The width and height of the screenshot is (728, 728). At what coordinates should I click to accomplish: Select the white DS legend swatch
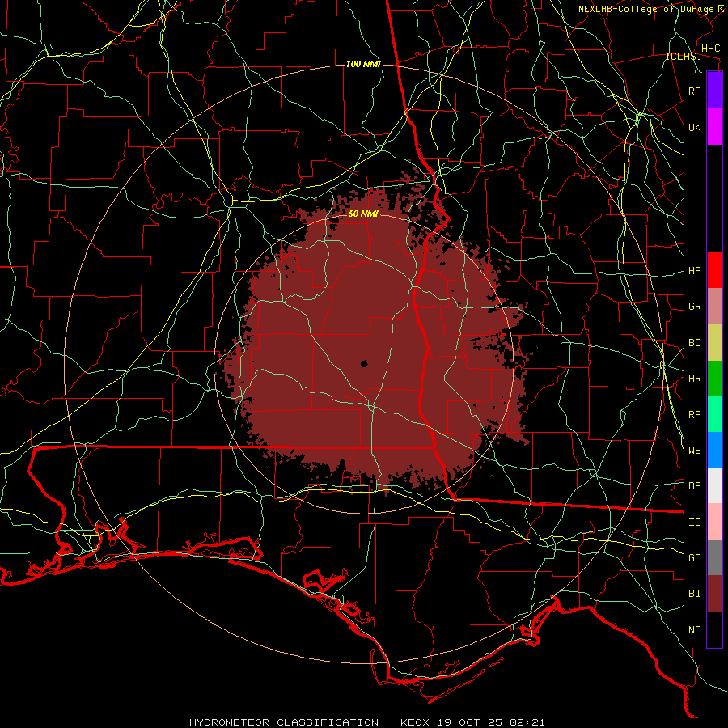click(x=714, y=485)
